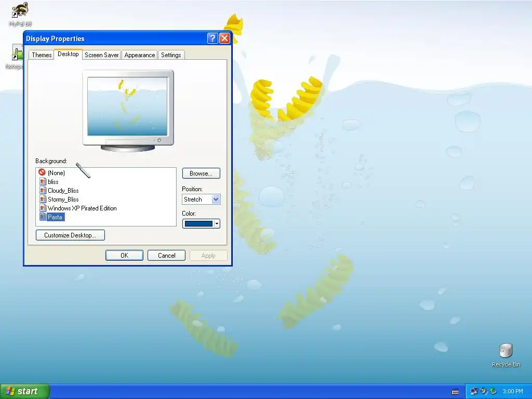Click the Browse... button

(x=201, y=174)
